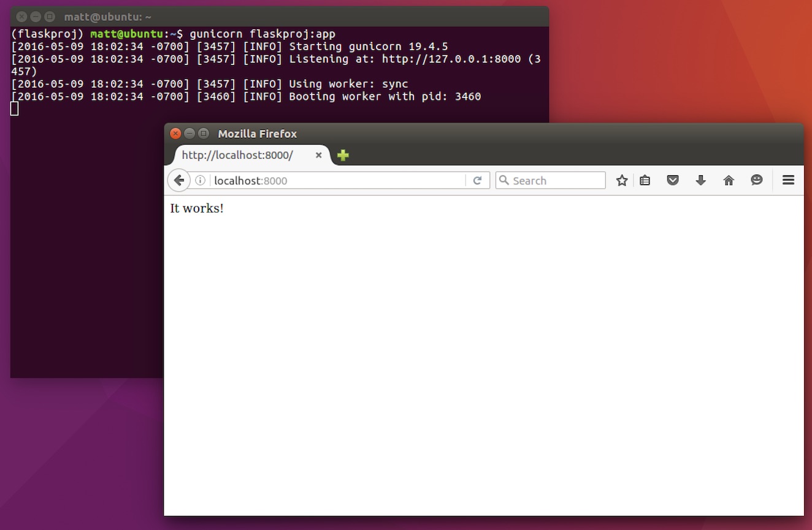Image resolution: width=812 pixels, height=530 pixels.
Task: Expand back button history via back arrow
Action: [x=178, y=180]
